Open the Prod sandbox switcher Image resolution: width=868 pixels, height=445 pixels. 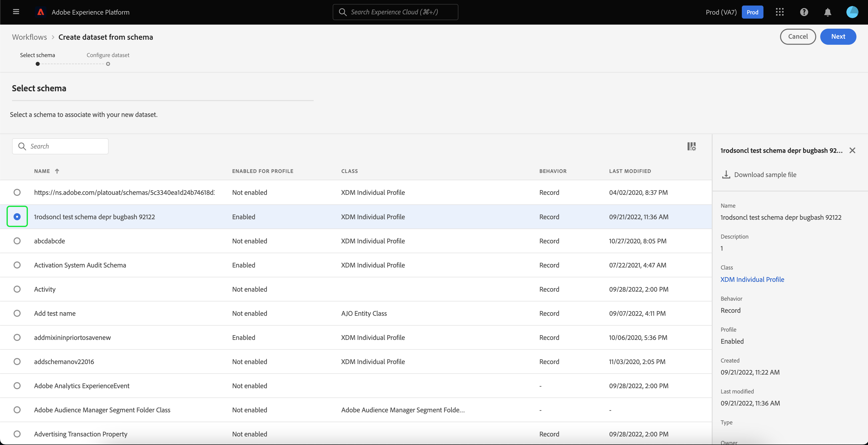coord(752,12)
